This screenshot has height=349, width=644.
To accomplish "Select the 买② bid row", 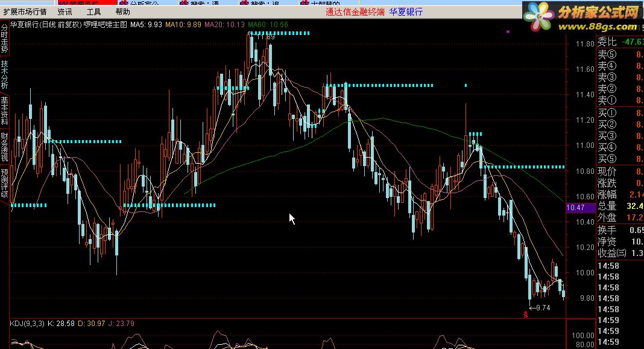I will tap(620, 124).
